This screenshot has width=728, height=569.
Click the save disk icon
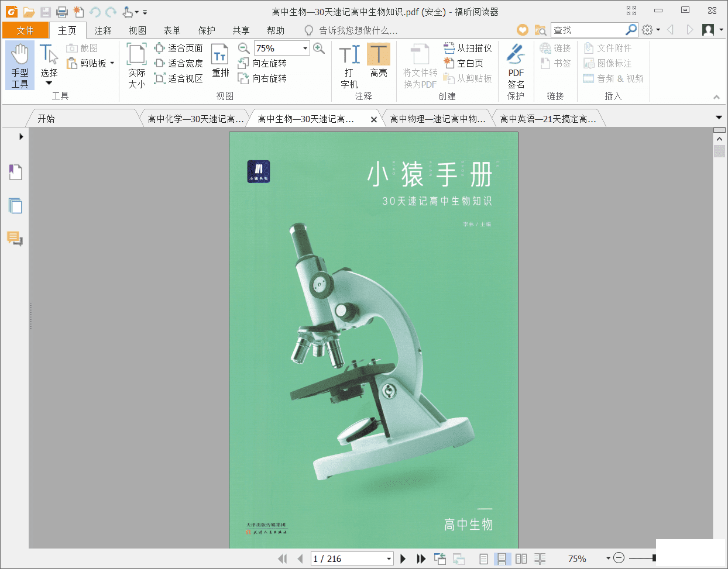pos(46,12)
